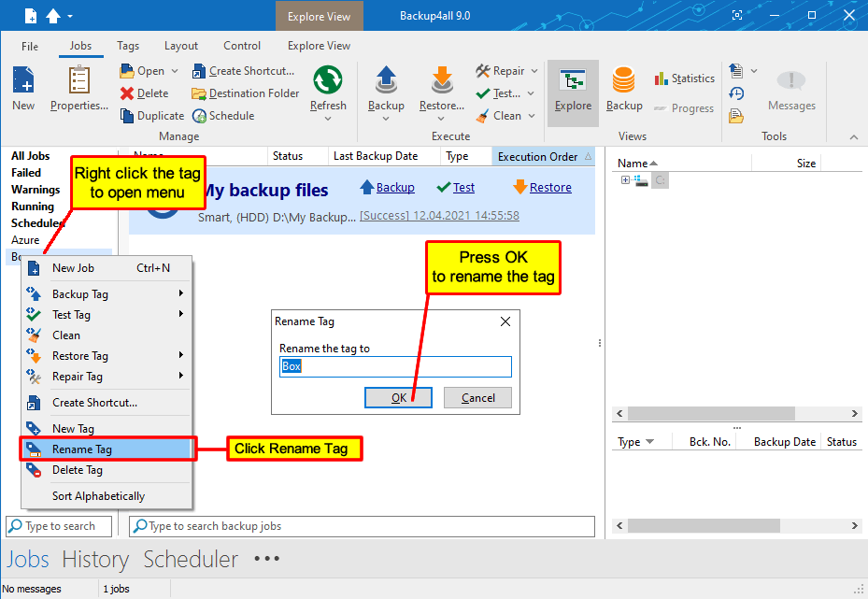Screen dimensions: 868x599
Task: Click the Rename the tag to text field
Action: point(395,366)
